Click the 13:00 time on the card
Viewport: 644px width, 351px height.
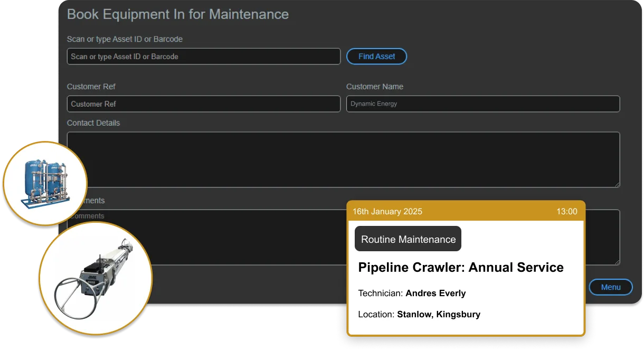pos(566,212)
